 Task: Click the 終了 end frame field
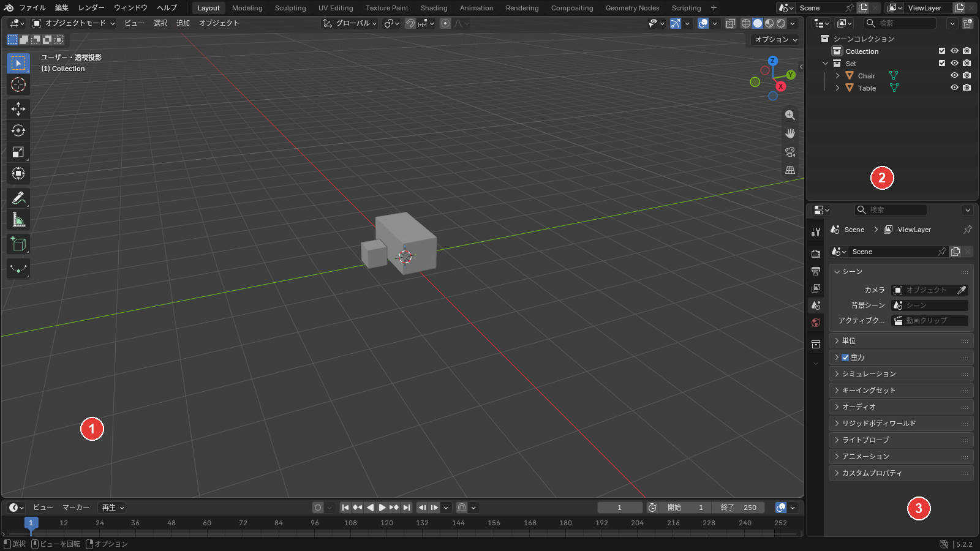pos(738,508)
